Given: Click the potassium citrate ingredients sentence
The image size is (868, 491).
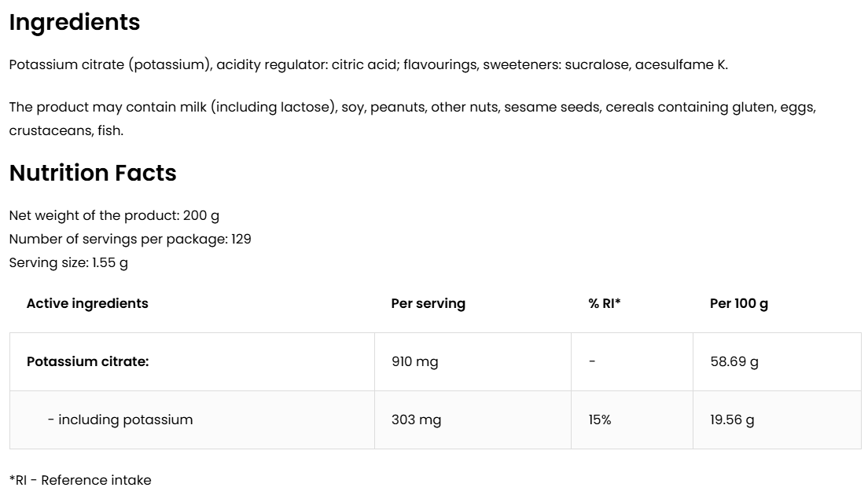Looking at the screenshot, I should coord(368,64).
